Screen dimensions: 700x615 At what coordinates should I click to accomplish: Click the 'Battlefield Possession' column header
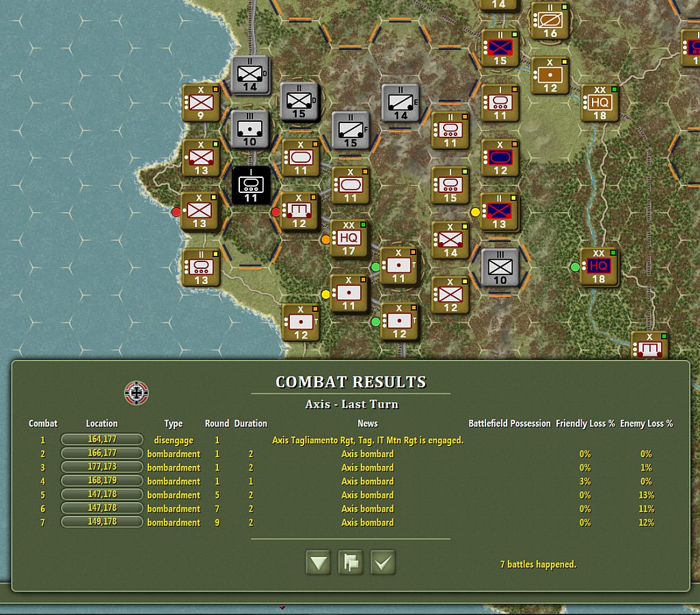coord(509,423)
